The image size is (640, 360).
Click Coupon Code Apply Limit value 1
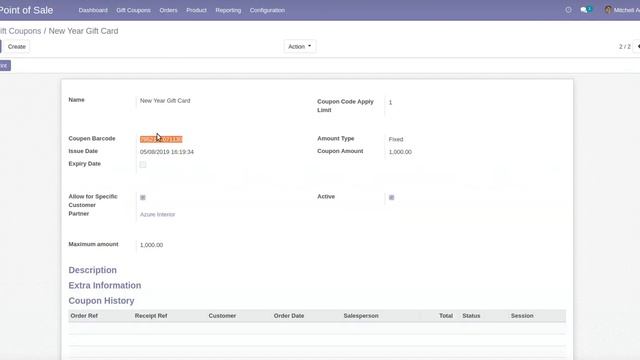391,102
